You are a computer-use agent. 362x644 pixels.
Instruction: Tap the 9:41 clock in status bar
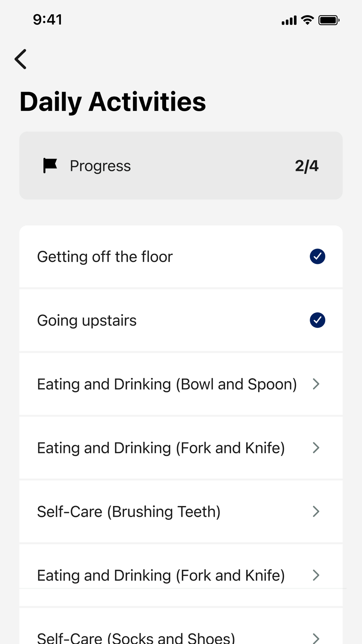[x=47, y=20]
